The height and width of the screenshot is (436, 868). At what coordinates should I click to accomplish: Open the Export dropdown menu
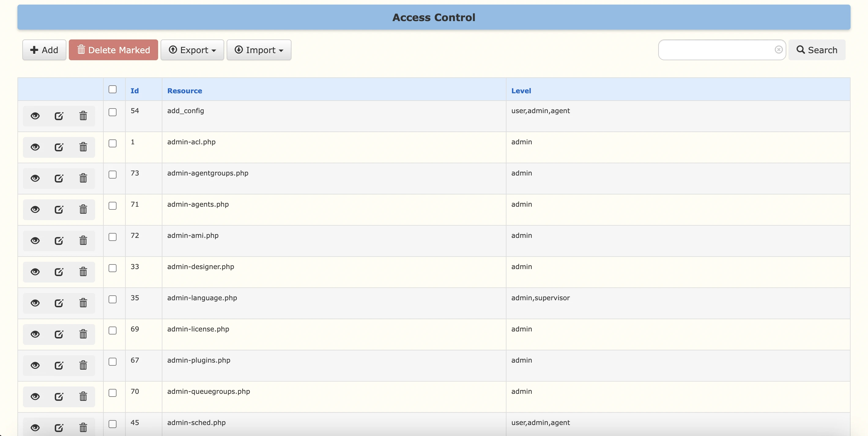point(192,50)
